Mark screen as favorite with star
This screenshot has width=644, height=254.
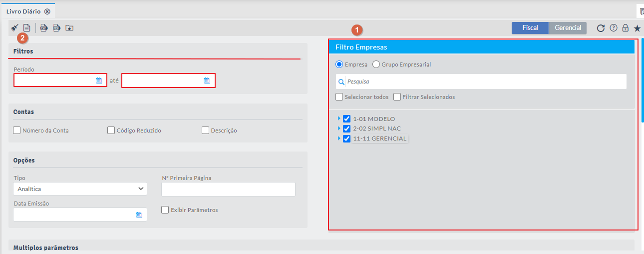click(x=637, y=28)
